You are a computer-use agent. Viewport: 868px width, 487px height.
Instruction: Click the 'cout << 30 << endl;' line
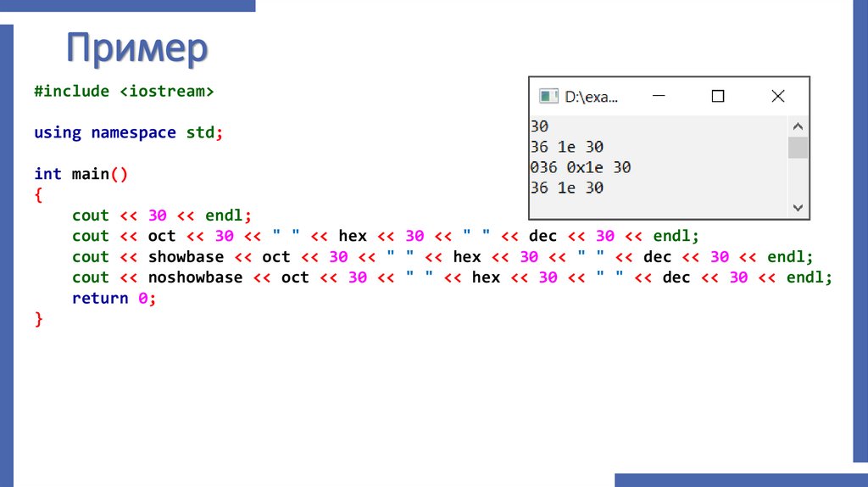click(x=162, y=216)
